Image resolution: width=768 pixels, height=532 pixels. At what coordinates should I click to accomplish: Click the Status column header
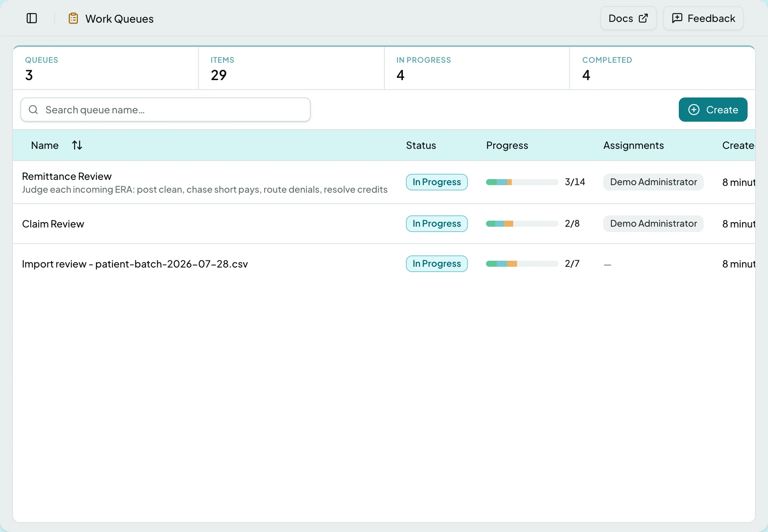(x=421, y=145)
